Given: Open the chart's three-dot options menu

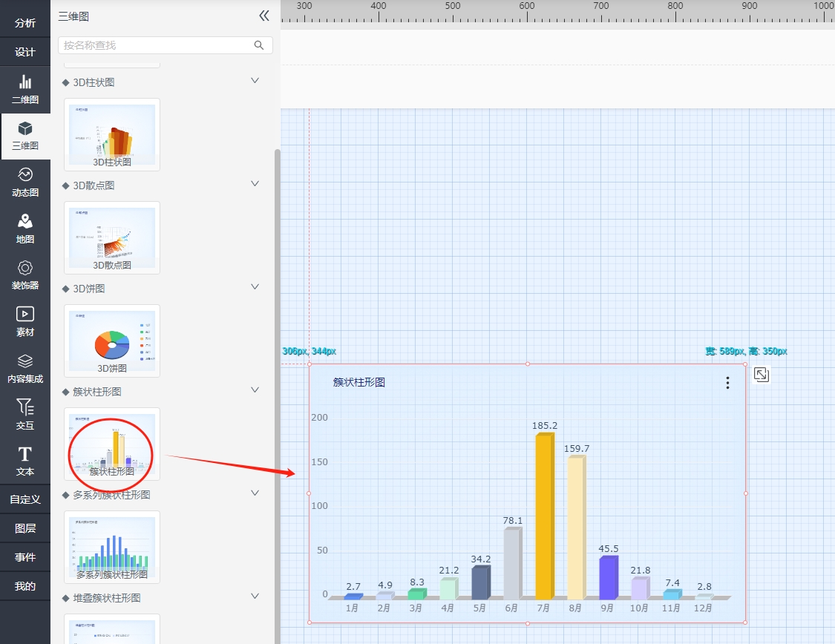Looking at the screenshot, I should click(727, 383).
